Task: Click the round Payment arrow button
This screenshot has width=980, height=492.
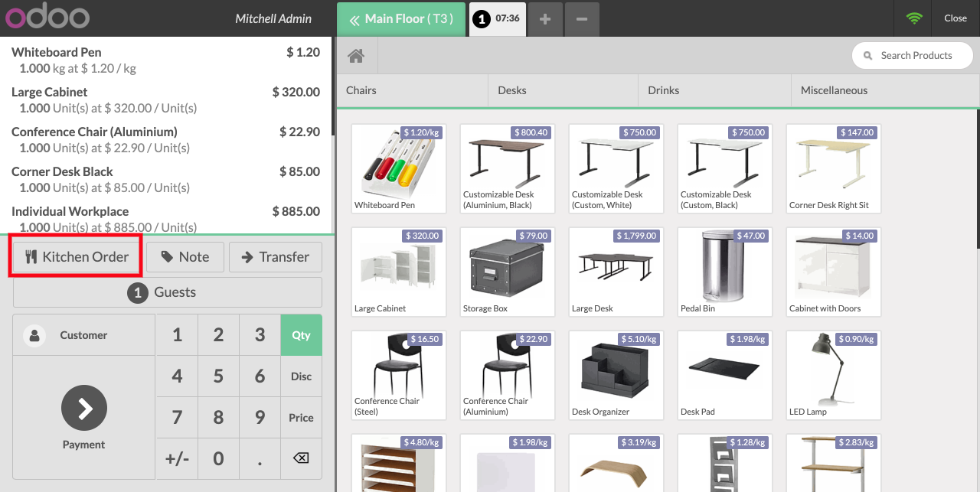Action: coord(84,409)
